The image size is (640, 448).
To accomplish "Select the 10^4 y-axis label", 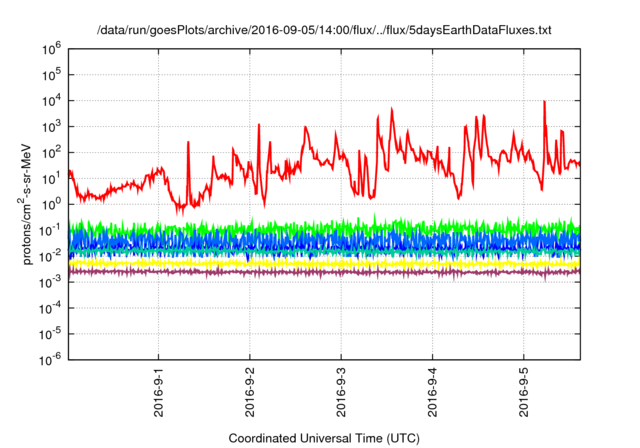I will click(x=51, y=101).
